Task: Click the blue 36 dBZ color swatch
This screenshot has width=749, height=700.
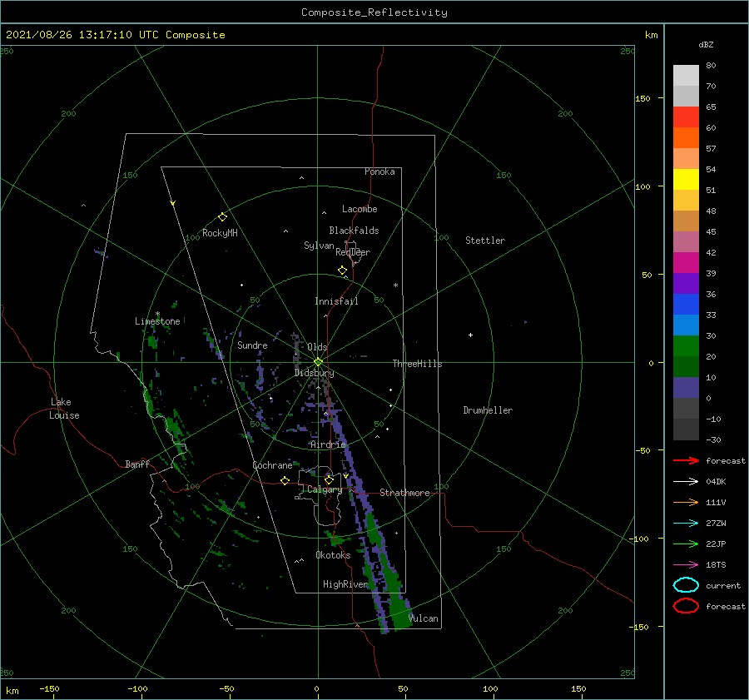Action: click(x=686, y=304)
